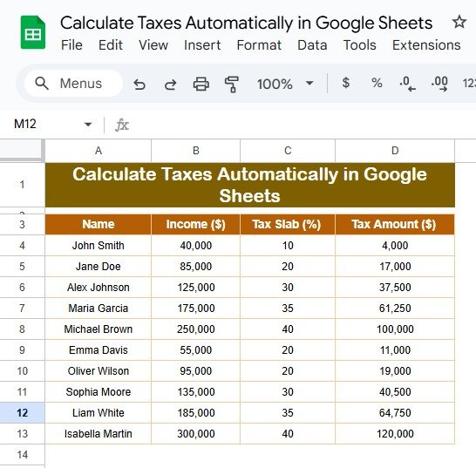Select row 3 header
The width and height of the screenshot is (476, 468).
(22, 225)
